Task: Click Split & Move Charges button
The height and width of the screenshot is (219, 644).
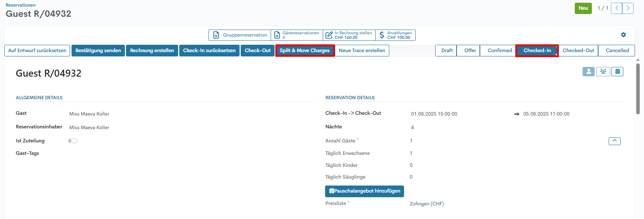Action: [304, 51]
